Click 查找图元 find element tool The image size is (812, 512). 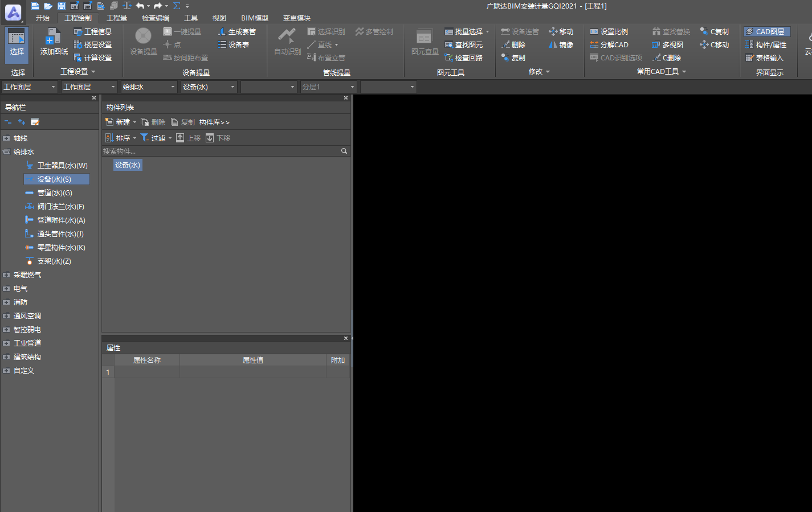[x=464, y=45]
